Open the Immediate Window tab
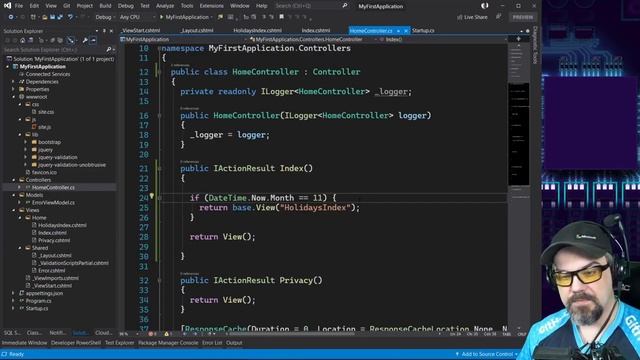The width and height of the screenshot is (640, 360). coord(24,343)
